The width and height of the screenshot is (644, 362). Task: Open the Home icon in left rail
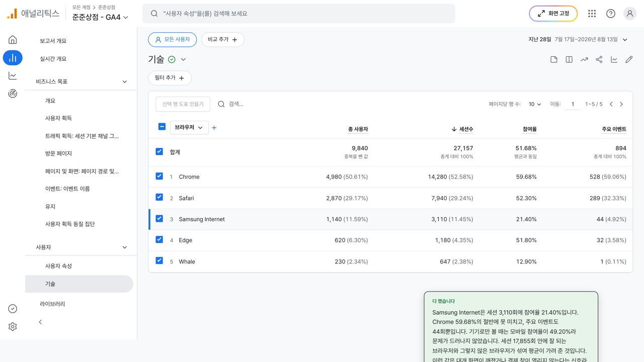13,40
